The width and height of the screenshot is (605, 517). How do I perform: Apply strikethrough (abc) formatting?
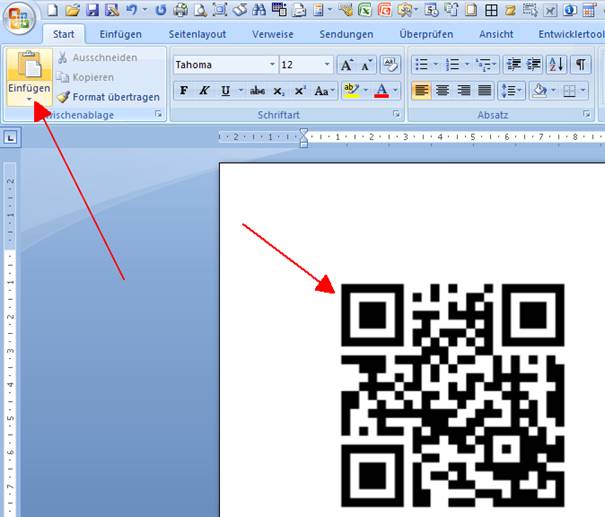(x=257, y=91)
